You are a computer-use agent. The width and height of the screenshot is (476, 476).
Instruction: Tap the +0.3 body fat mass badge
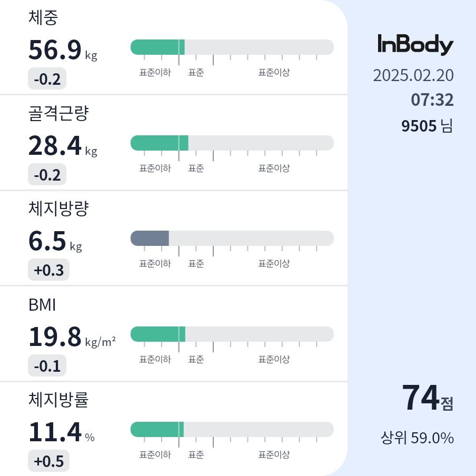pyautogui.click(x=48, y=270)
